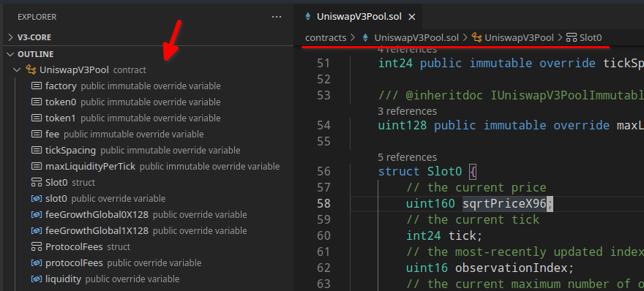Image resolution: width=644 pixels, height=291 pixels.
Task: Click EXPLORER panel title
Action: tap(37, 17)
